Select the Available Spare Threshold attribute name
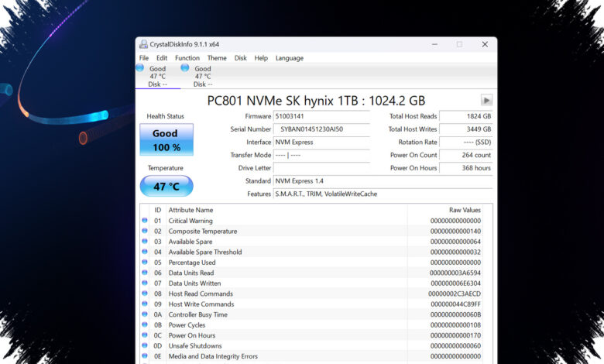 [x=205, y=252]
